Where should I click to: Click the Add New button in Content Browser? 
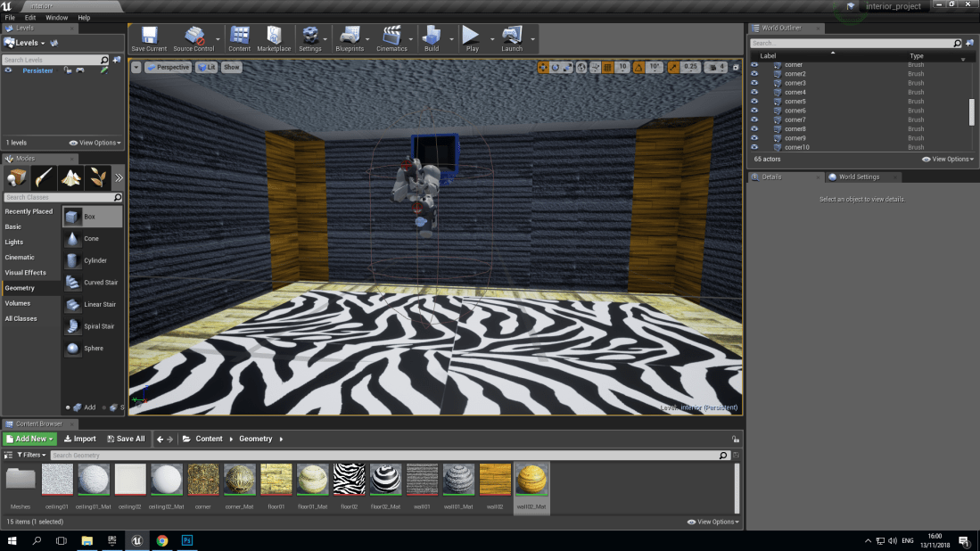(29, 438)
